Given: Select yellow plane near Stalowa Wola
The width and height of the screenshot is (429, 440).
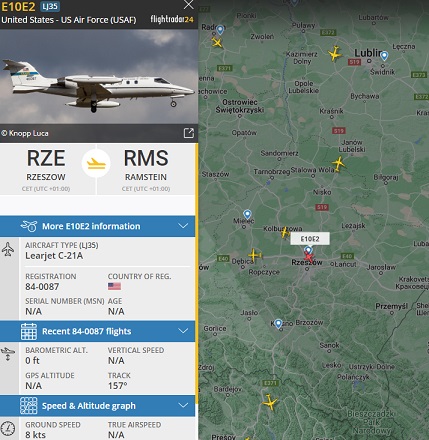Looking at the screenshot, I should tap(338, 164).
